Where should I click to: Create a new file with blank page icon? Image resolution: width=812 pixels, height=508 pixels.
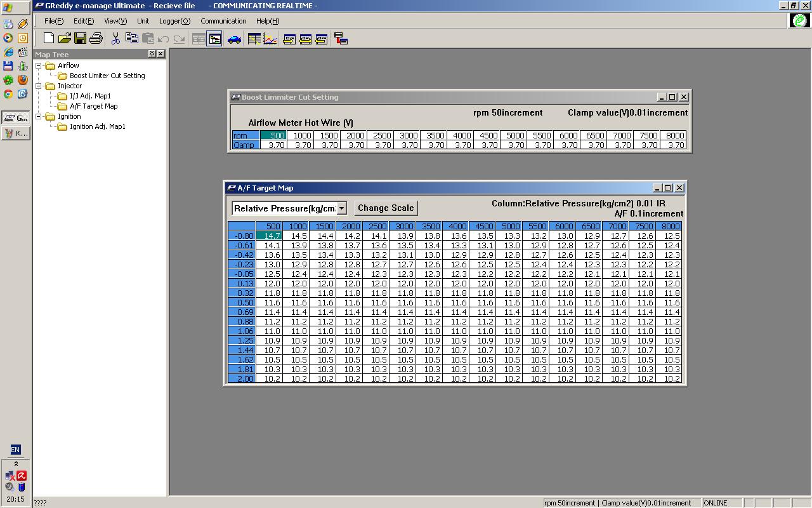pyautogui.click(x=49, y=39)
